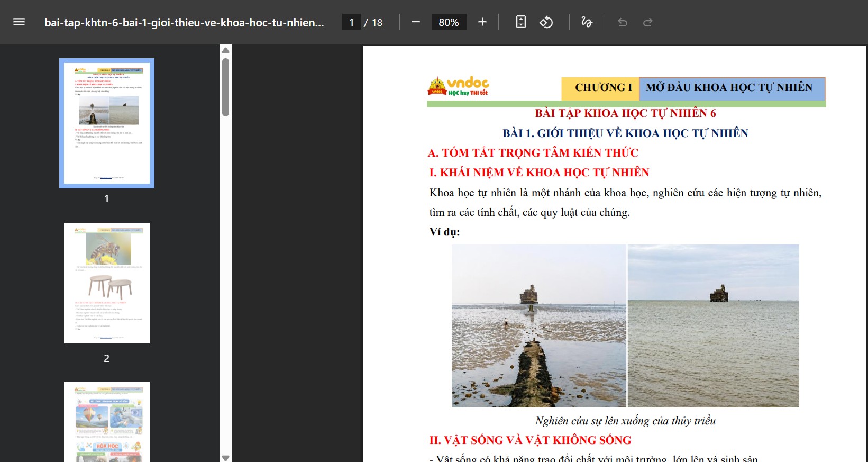Click the 'CHƯƠNG I' header label
The width and height of the screenshot is (868, 462).
[604, 88]
